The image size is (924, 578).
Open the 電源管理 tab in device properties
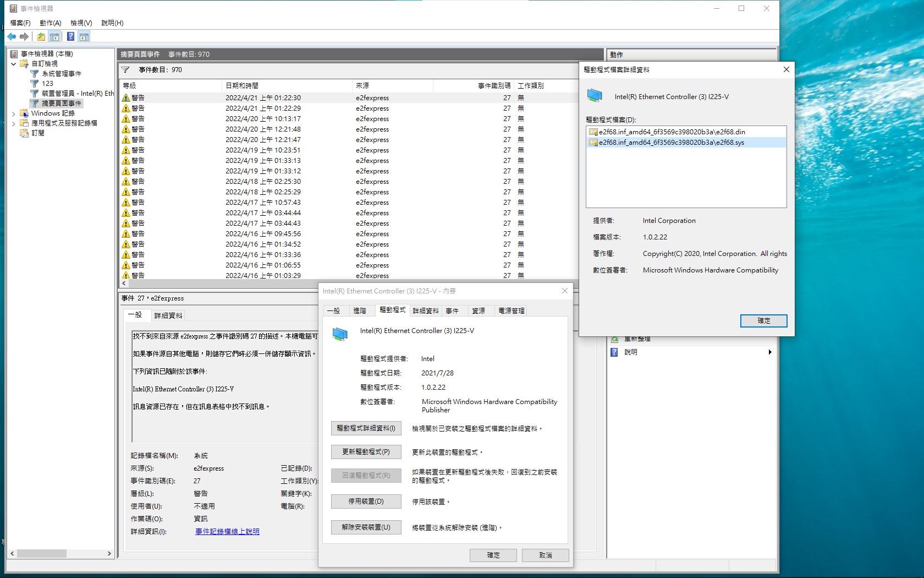pyautogui.click(x=511, y=310)
